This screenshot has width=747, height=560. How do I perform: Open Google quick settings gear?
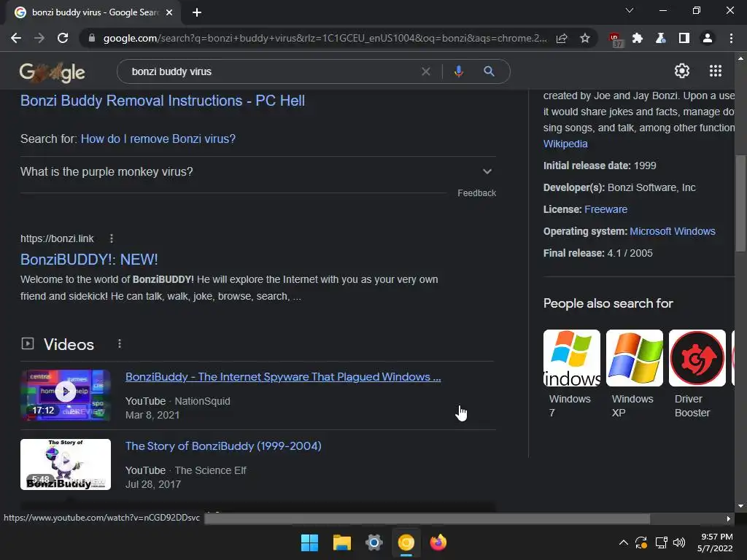coord(682,71)
